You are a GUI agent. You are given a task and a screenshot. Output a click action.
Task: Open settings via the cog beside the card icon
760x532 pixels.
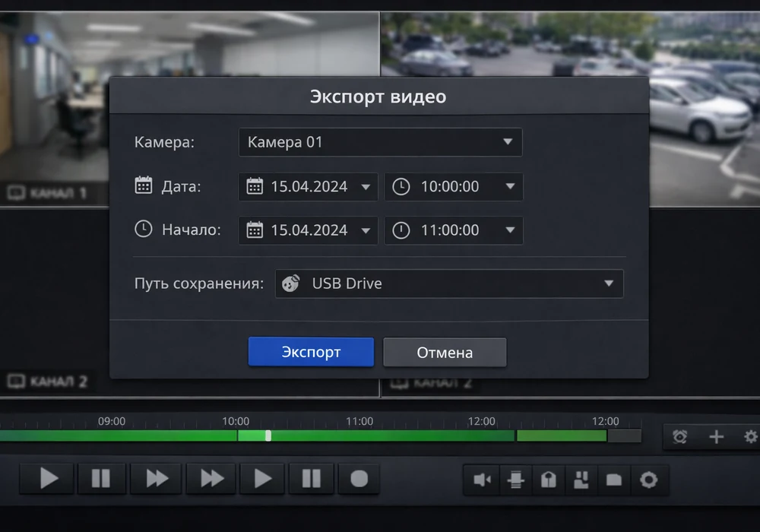[648, 480]
